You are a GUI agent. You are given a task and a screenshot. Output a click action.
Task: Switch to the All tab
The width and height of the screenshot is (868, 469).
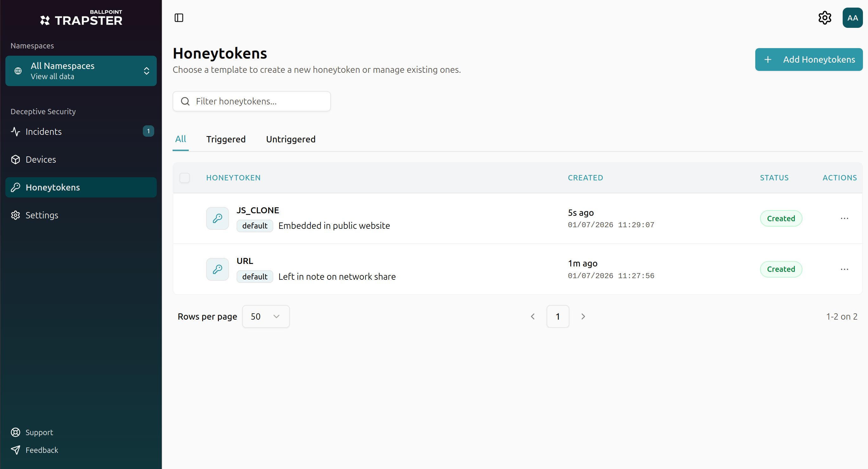181,139
